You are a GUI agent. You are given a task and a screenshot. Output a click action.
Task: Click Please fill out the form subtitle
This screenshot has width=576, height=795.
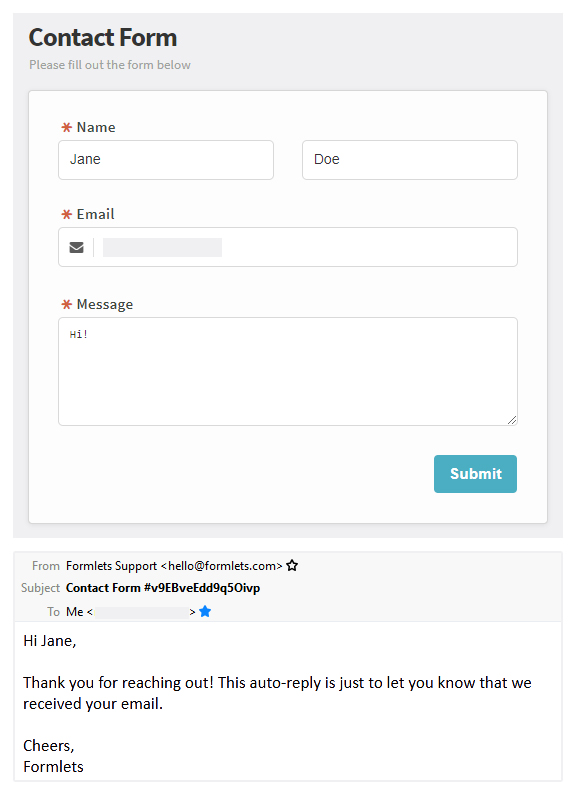[110, 65]
